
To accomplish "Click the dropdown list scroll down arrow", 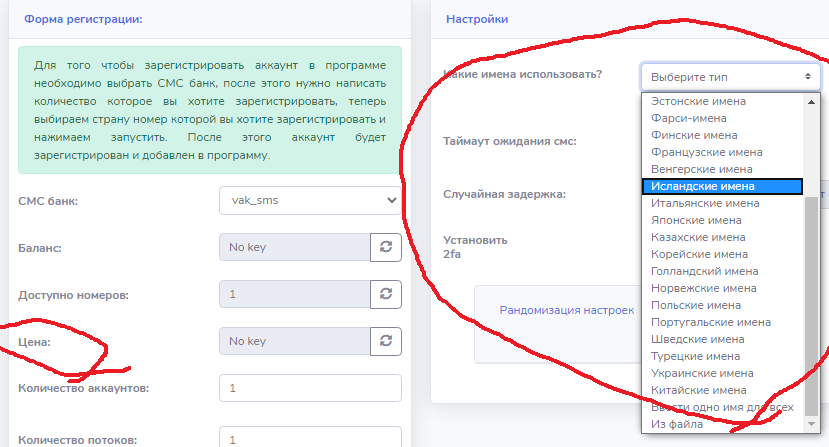I will pos(811,424).
